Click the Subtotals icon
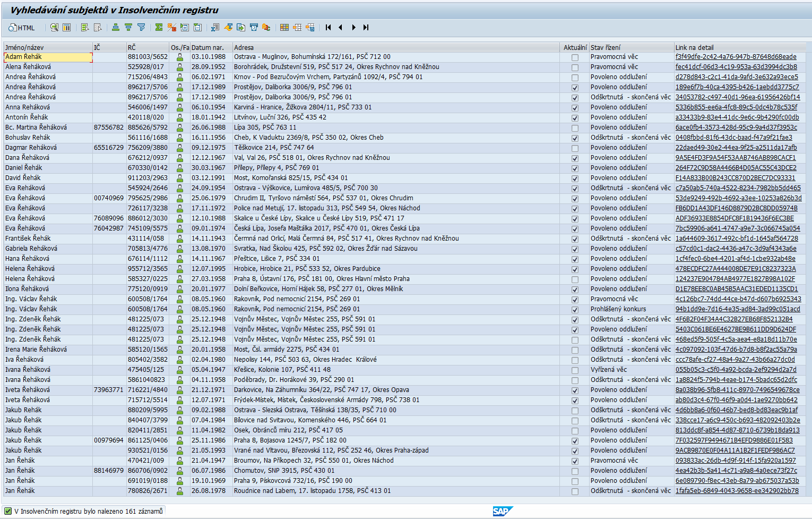812x519 pixels. [x=171, y=28]
